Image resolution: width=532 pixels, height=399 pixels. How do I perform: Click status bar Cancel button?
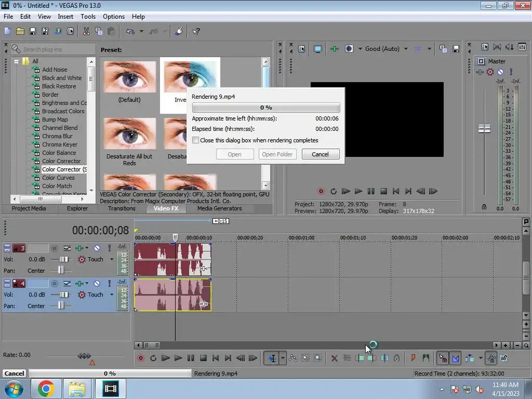(x=14, y=373)
